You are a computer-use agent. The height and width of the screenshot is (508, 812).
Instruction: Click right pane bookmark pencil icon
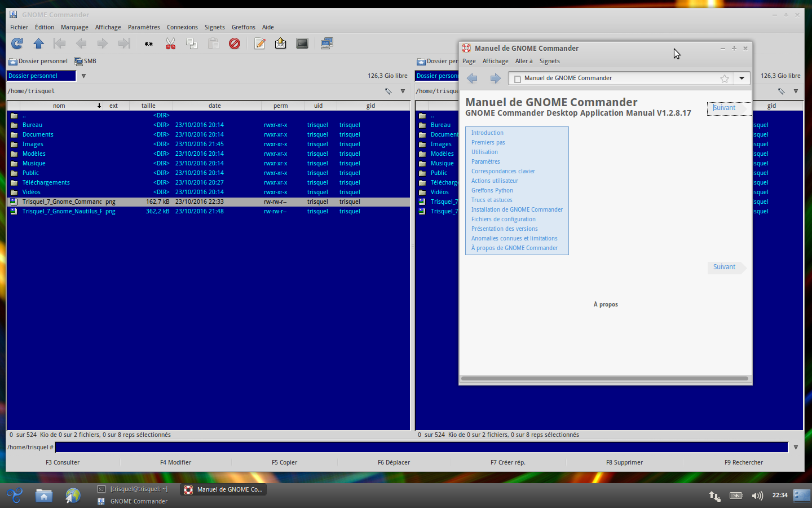pyautogui.click(x=781, y=91)
